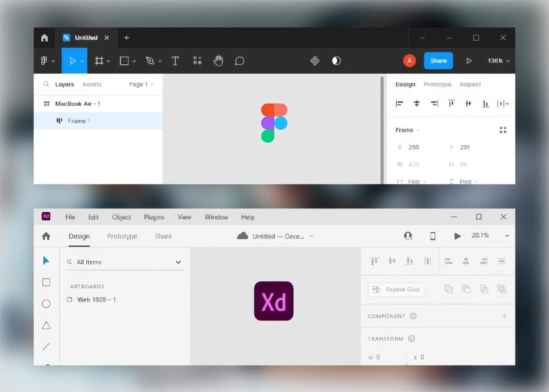Switch to the Assets tab in Figma
Image resolution: width=549 pixels, height=392 pixels.
click(x=92, y=84)
